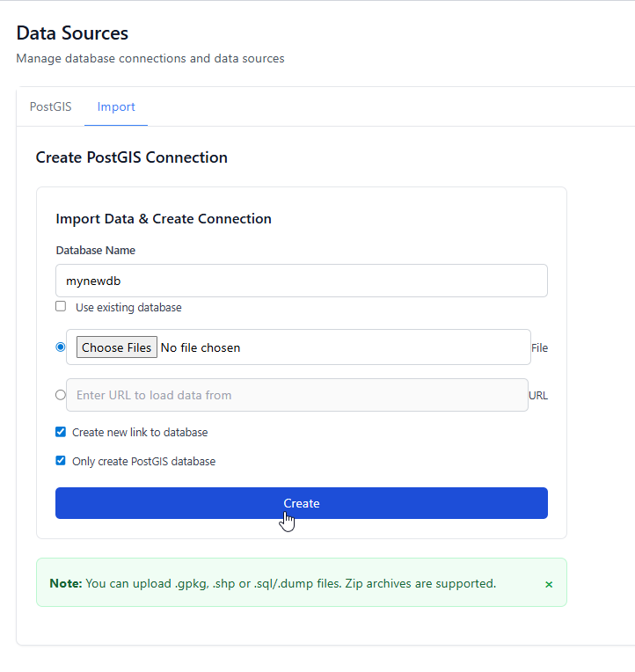
Task: Click the 'URL' label beside the URL field
Action: pos(538,396)
